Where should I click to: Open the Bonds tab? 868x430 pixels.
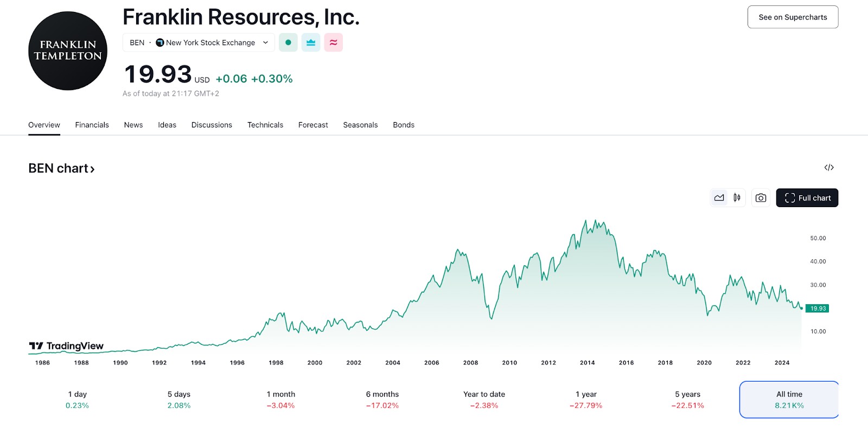(x=404, y=125)
